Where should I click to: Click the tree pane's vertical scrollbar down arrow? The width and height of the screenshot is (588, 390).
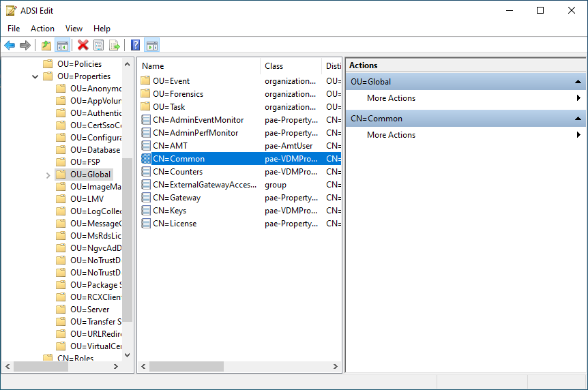128,355
